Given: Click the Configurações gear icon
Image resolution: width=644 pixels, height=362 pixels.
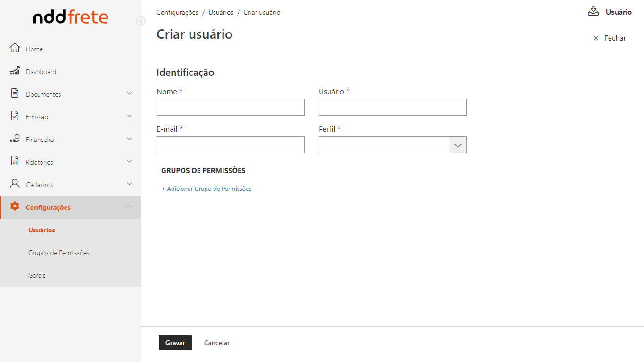Looking at the screenshot, I should pyautogui.click(x=15, y=206).
